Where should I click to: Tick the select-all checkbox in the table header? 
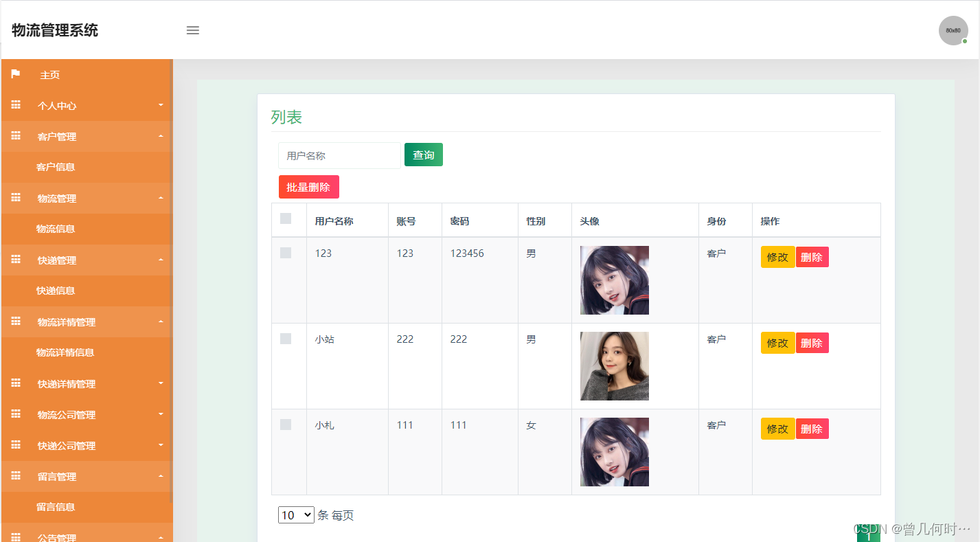coord(286,218)
